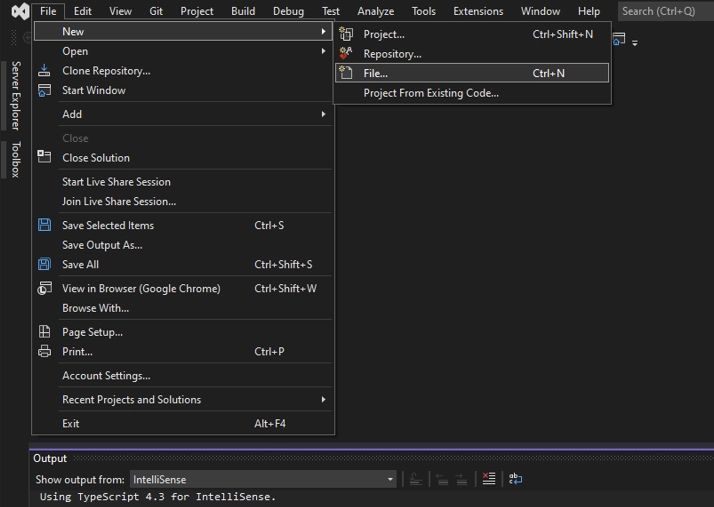
Task: Choose Project... from the New submenu
Action: coord(472,34)
